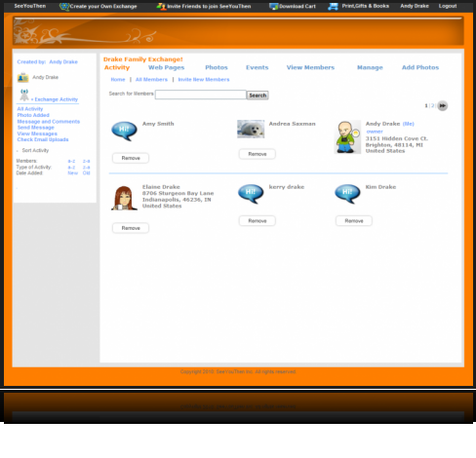This screenshot has width=476, height=458.
Task: Open the Events tab
Action: tap(257, 67)
